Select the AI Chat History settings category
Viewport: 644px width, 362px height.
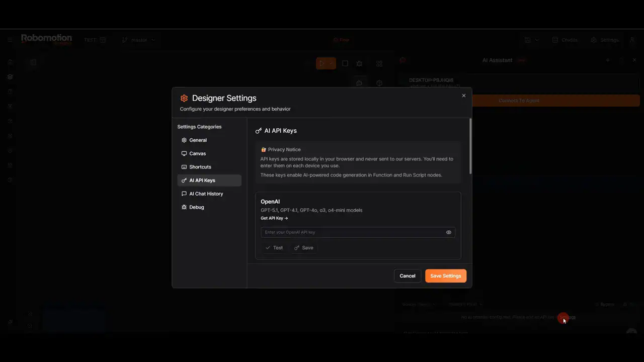click(206, 194)
